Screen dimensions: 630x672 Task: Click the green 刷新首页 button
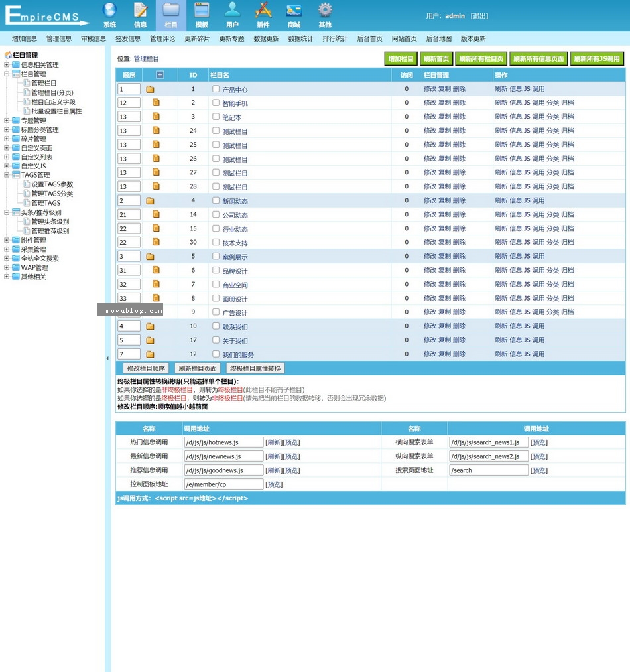pos(436,59)
